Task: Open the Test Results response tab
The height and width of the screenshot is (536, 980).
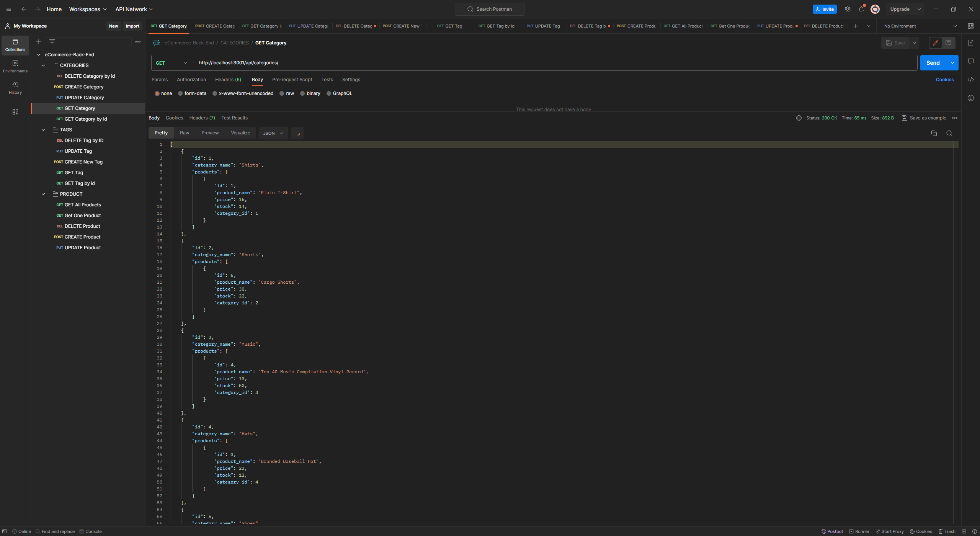Action: [234, 118]
